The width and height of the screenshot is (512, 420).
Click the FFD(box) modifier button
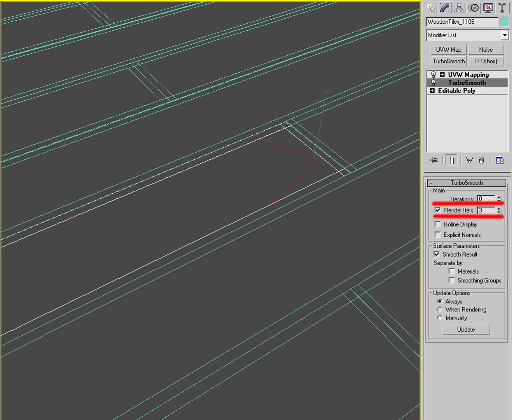coord(486,61)
